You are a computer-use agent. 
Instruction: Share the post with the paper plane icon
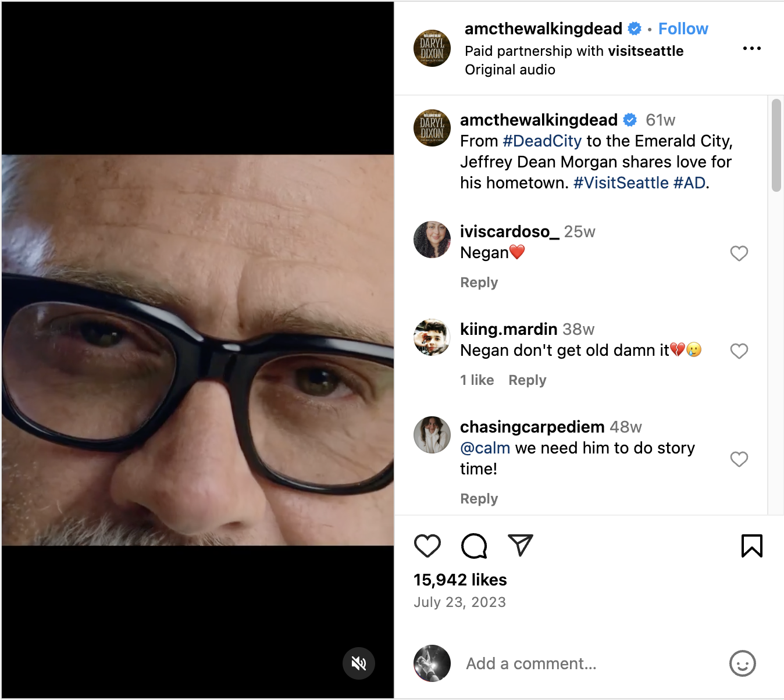521,545
